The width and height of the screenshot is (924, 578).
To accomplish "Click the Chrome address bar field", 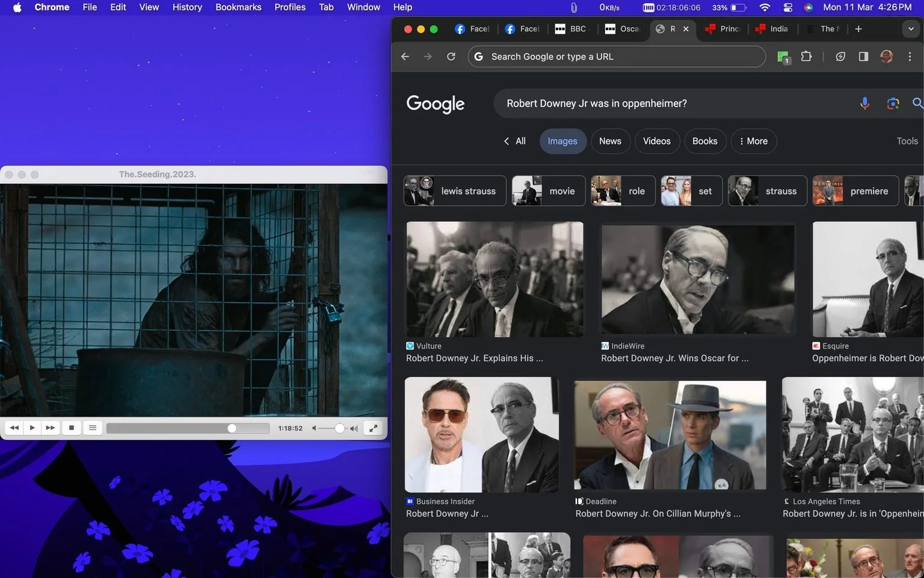I will (617, 57).
